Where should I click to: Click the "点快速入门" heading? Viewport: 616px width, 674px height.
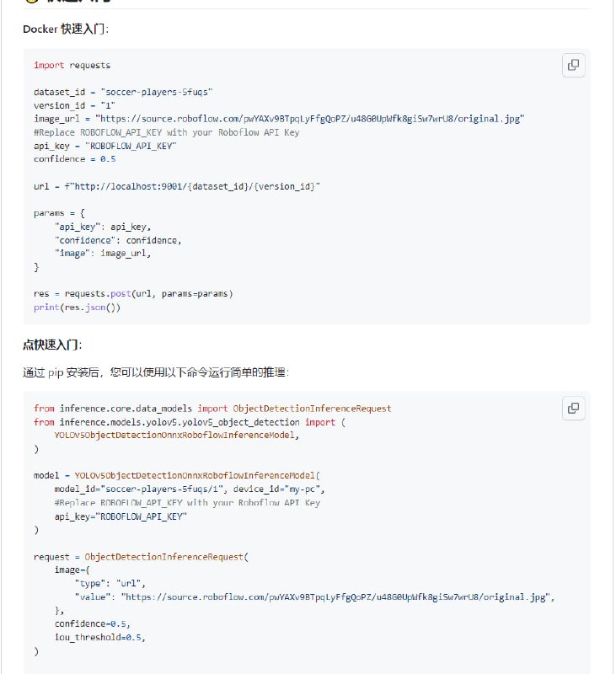click(52, 345)
